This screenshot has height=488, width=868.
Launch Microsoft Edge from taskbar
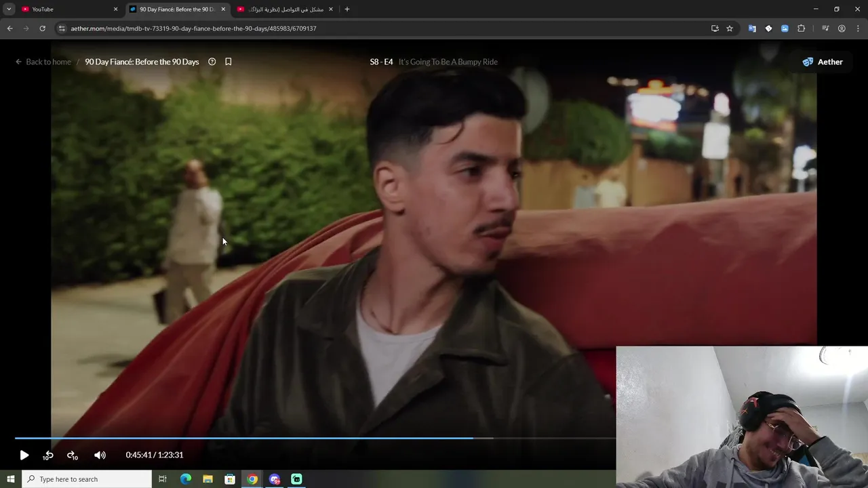[x=185, y=479]
